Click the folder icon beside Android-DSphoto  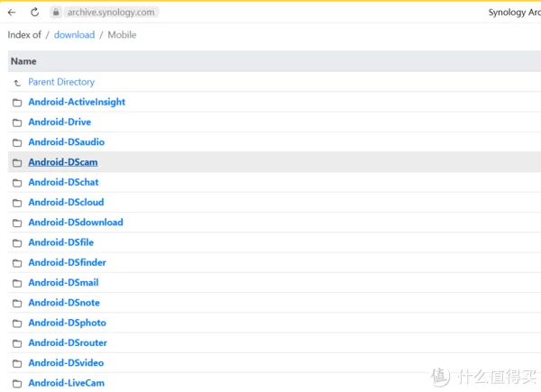point(17,324)
